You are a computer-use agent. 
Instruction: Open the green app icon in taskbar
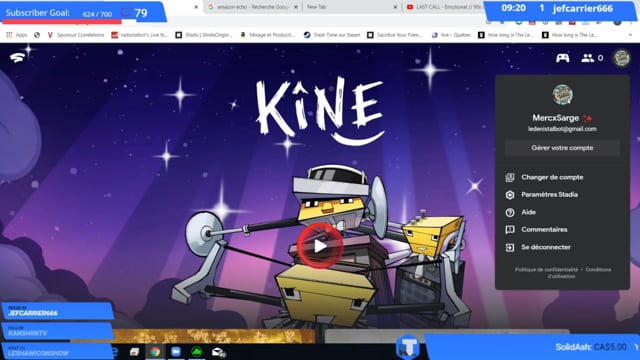(x=197, y=351)
